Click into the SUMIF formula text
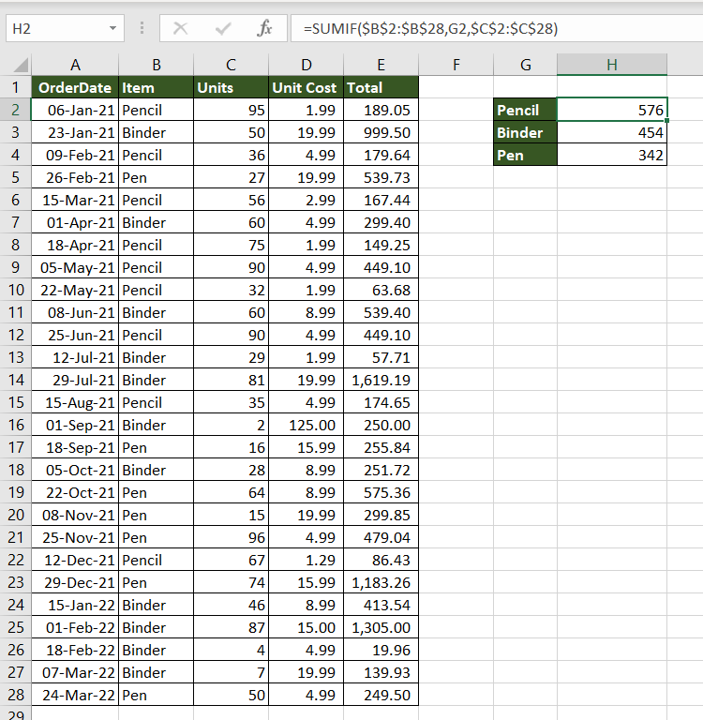703x720 pixels. coord(428,29)
